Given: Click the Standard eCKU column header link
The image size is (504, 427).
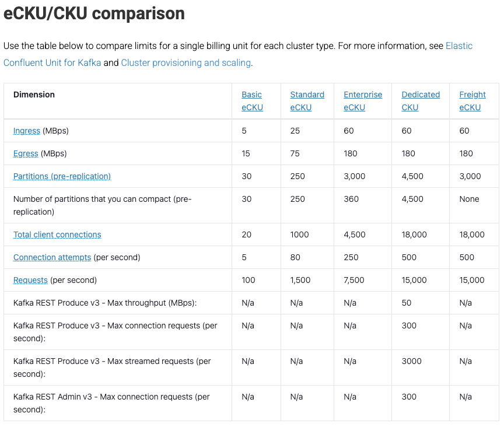Looking at the screenshot, I should coord(307,101).
